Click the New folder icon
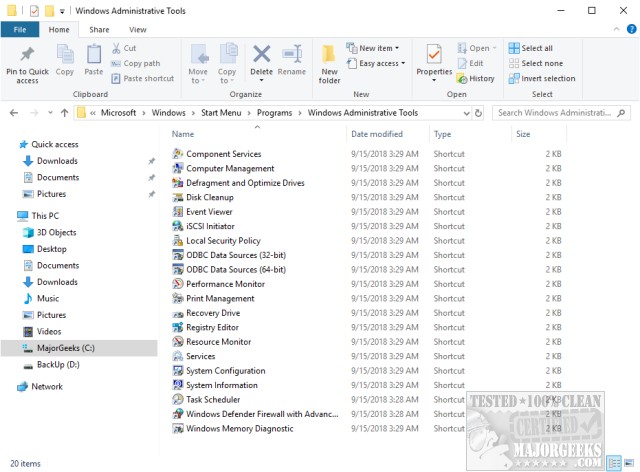This screenshot has width=640, height=472. click(329, 54)
